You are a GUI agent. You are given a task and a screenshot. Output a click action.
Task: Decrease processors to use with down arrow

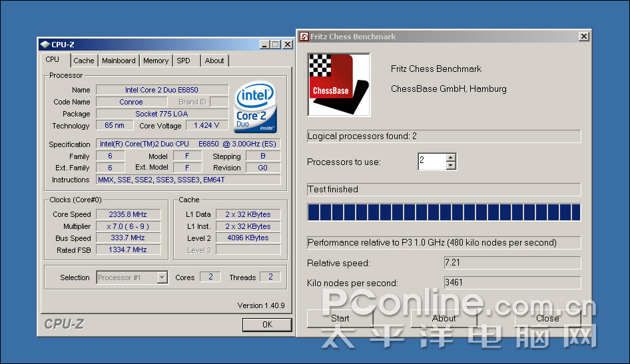[451, 165]
